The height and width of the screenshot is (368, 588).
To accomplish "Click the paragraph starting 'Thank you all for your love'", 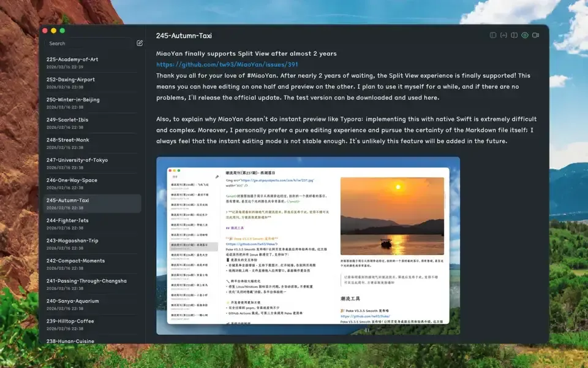I will coord(343,86).
